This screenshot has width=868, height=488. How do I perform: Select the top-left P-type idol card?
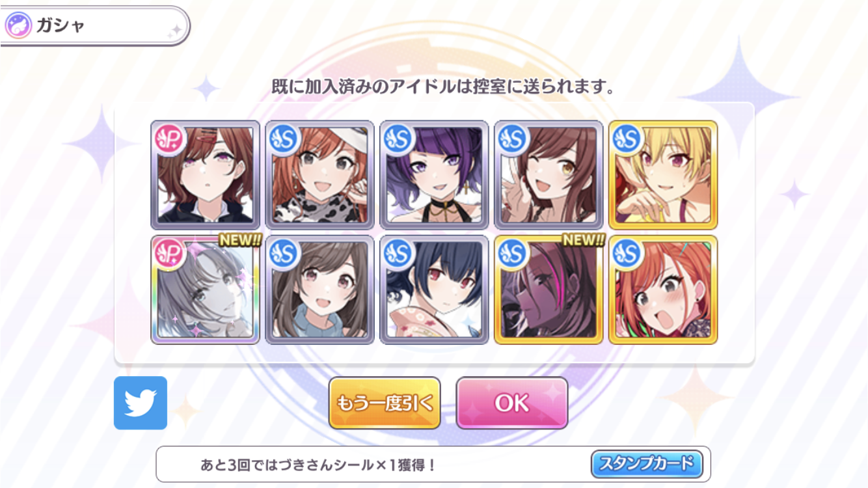click(205, 175)
